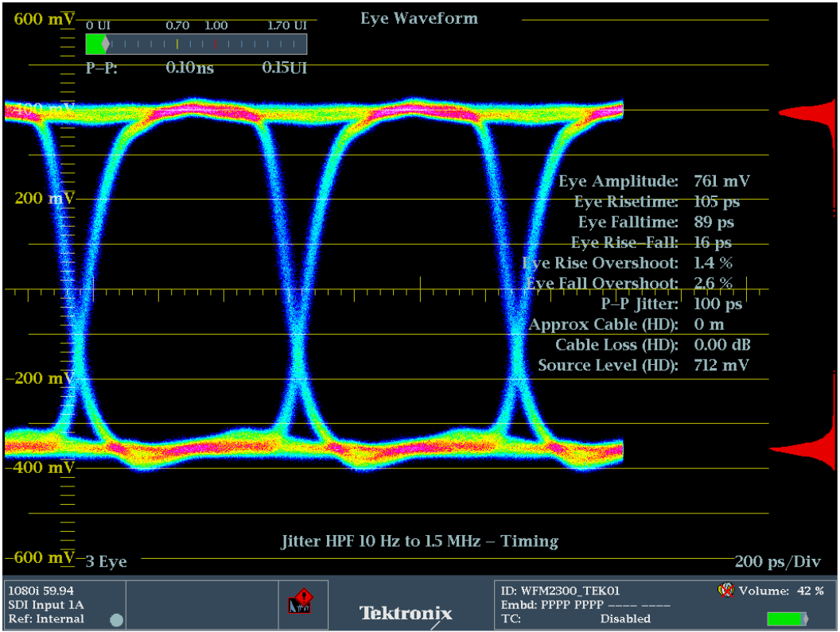Viewport: 840px width, 632px height.
Task: Click the jitter meter bar
Action: 196,45
